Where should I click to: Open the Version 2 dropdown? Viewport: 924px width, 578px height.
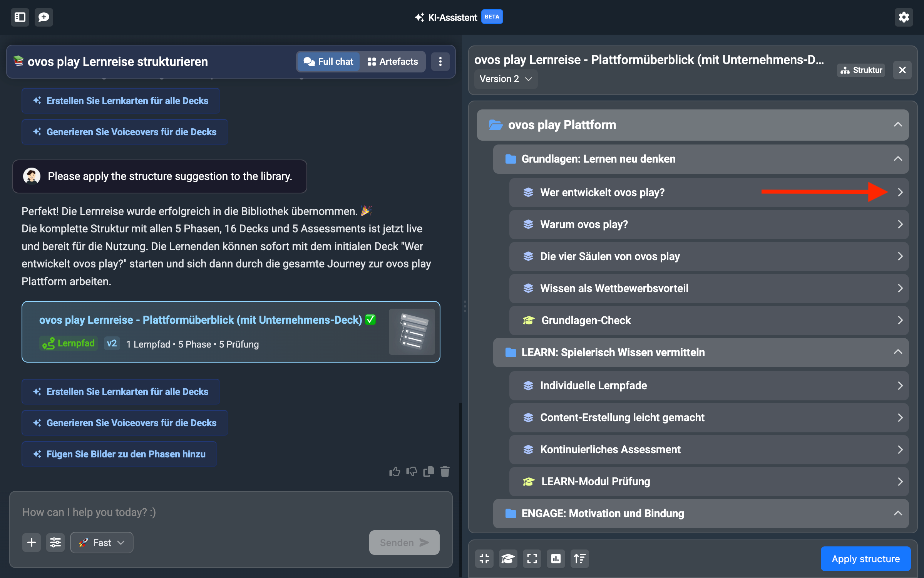(x=506, y=79)
